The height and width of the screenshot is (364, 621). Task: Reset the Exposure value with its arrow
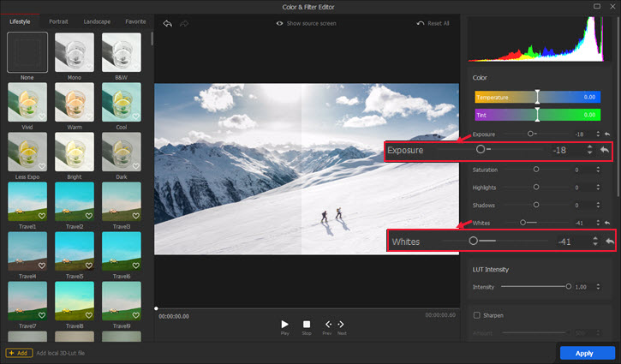click(x=606, y=134)
